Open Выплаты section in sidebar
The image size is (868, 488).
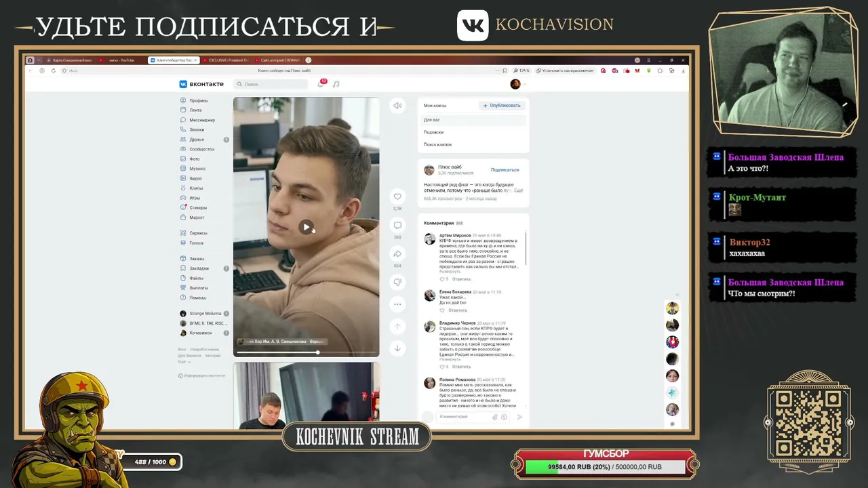point(198,288)
